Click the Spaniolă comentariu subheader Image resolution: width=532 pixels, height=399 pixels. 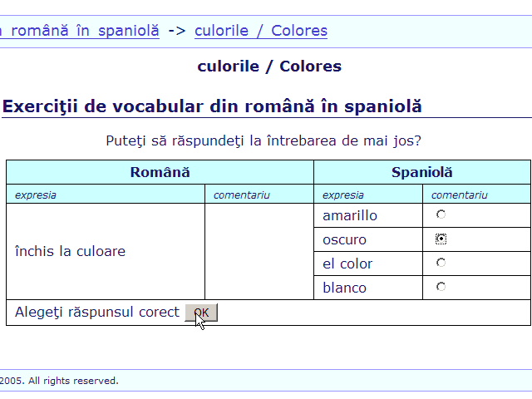460,195
